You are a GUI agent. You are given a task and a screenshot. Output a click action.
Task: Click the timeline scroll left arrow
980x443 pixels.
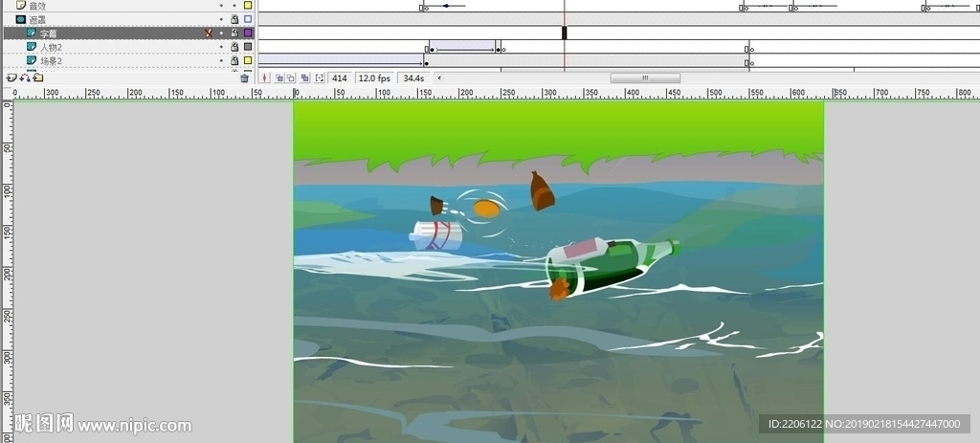(439, 78)
